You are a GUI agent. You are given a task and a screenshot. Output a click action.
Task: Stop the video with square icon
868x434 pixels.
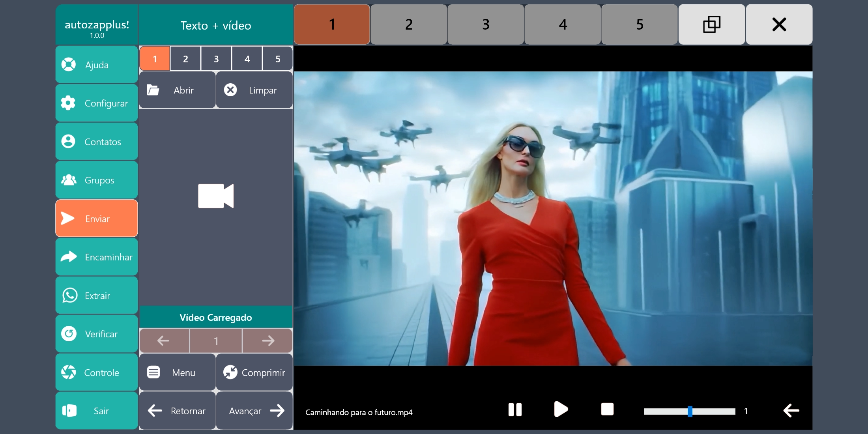(x=607, y=410)
